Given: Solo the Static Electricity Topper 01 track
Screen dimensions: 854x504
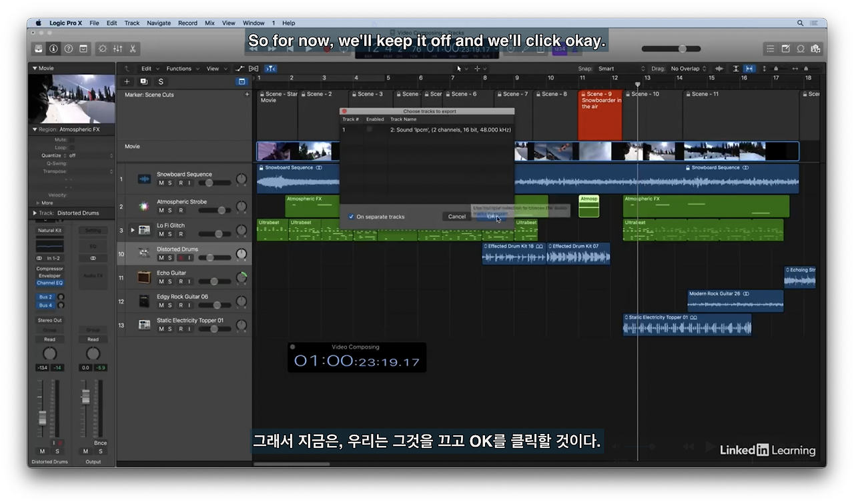Looking at the screenshot, I should click(x=170, y=329).
